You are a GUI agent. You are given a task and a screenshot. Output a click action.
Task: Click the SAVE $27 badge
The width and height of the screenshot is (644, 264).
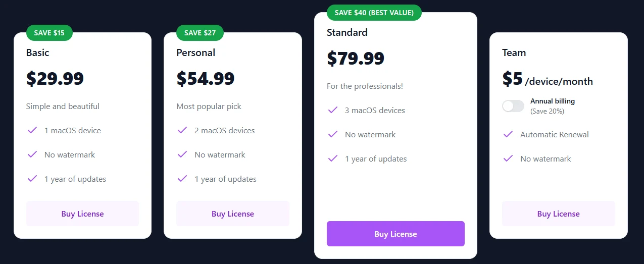click(200, 33)
